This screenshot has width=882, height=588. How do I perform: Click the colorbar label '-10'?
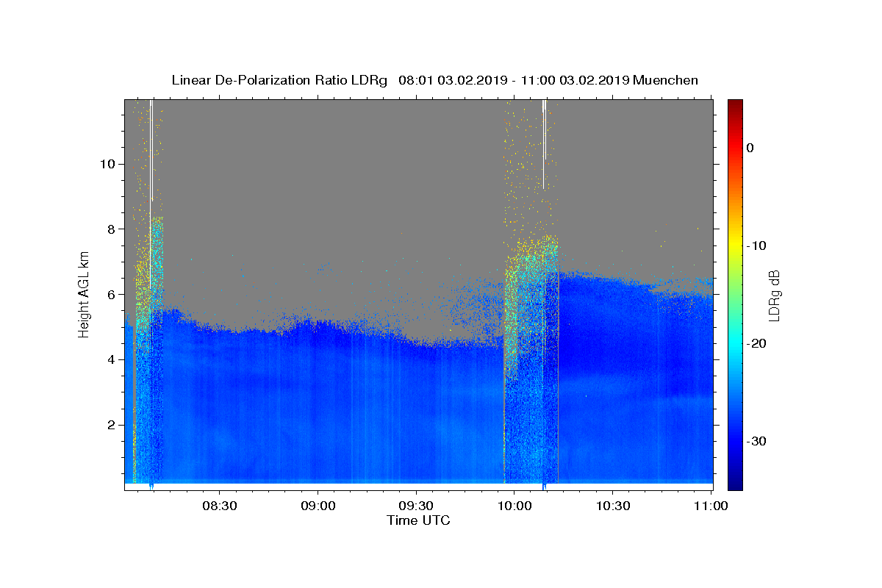coord(757,245)
